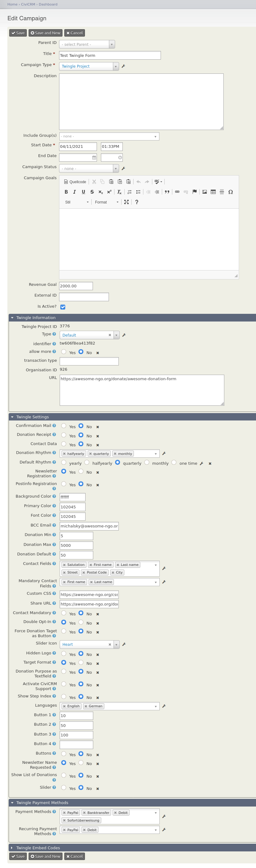Click the editor About question mark icon

(x=137, y=202)
